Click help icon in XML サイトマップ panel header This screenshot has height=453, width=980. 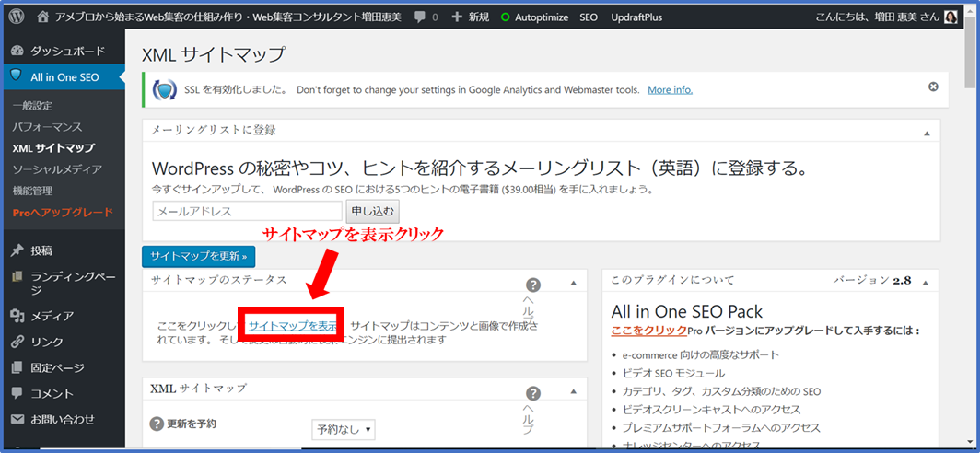tap(532, 393)
